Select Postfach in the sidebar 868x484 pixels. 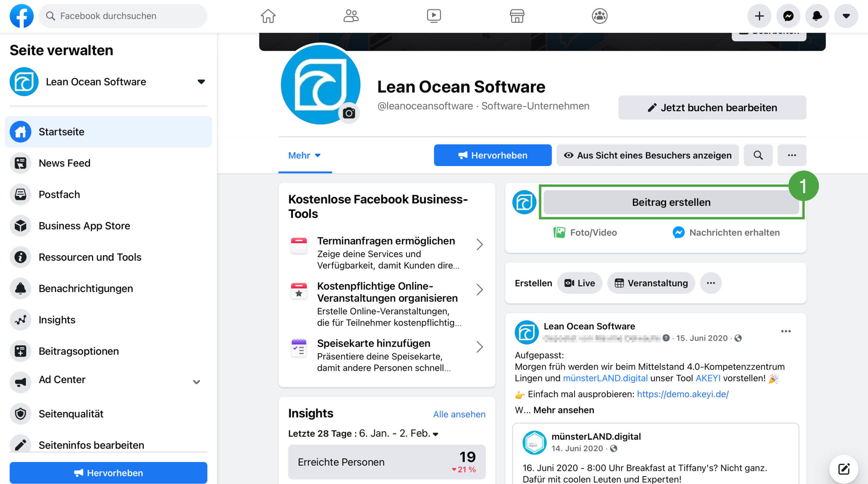pyautogui.click(x=59, y=194)
